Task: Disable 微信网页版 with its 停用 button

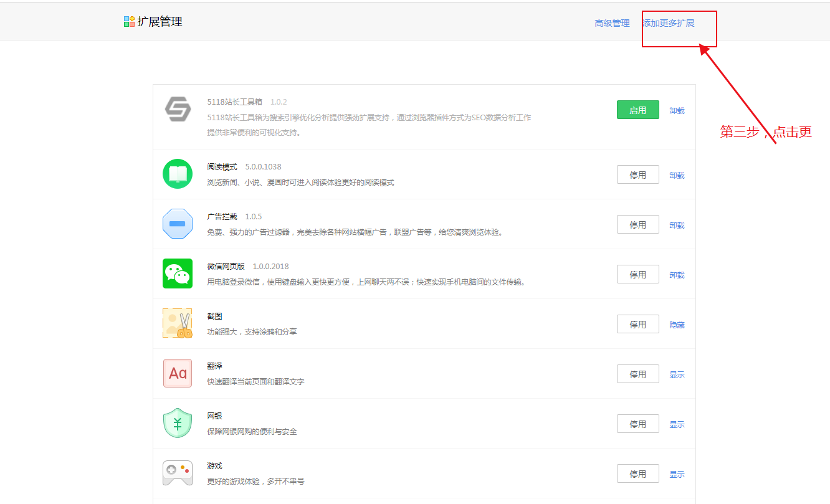Action: click(637, 274)
